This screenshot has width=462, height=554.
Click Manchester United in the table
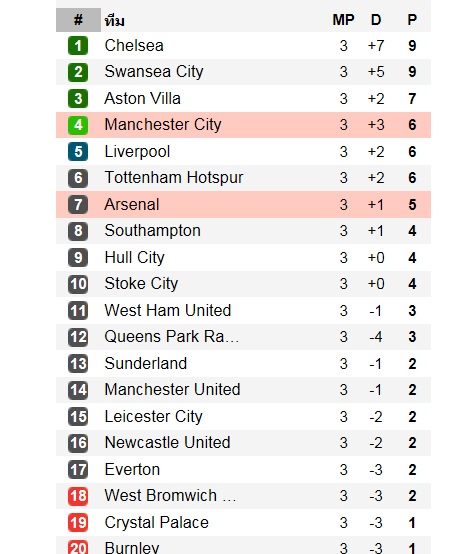(x=172, y=390)
